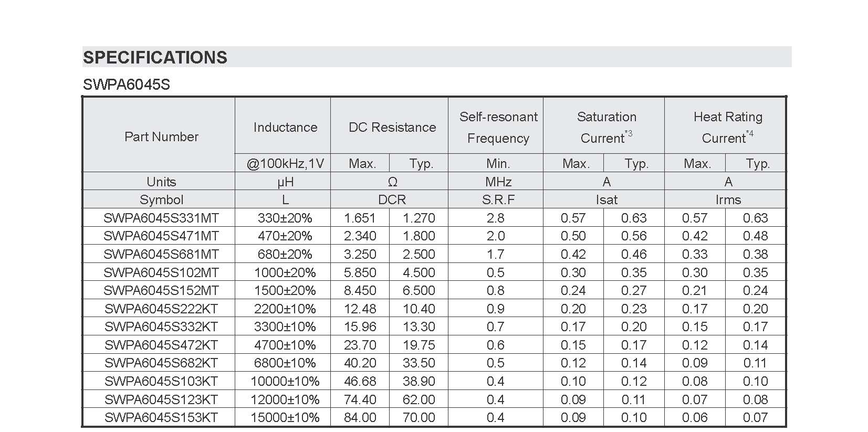The width and height of the screenshot is (868, 432).
Task: Select the Inductance column header
Action: tap(285, 127)
